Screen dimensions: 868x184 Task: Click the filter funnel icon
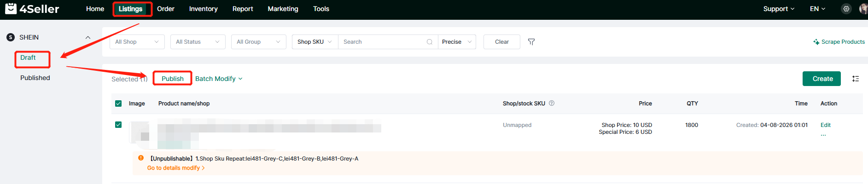[x=531, y=42]
